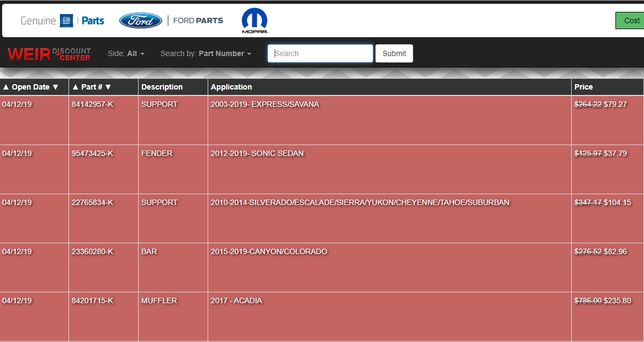Image resolution: width=644 pixels, height=342 pixels.
Task: Select the FENDER row for Sonic Sedan
Action: click(x=157, y=153)
